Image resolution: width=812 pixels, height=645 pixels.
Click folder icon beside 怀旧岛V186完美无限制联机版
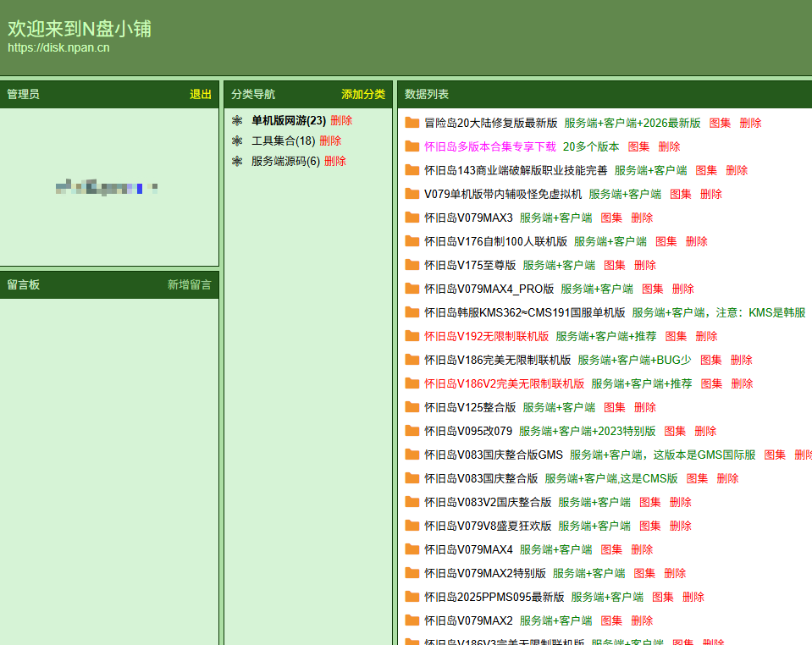pos(412,360)
